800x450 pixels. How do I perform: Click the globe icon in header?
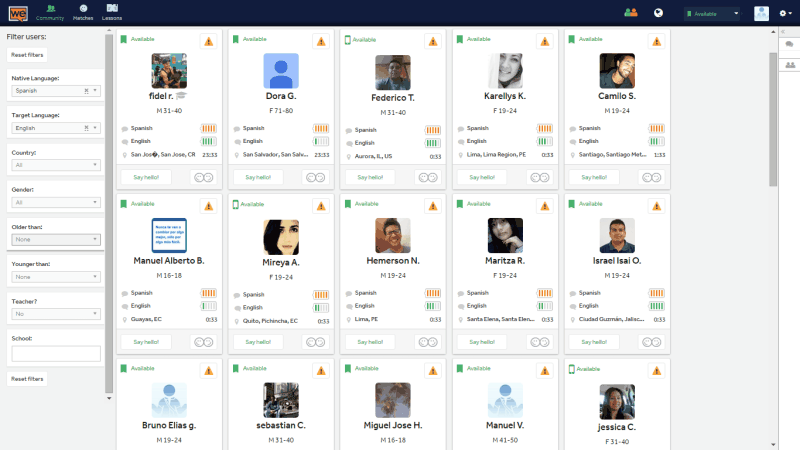(x=658, y=13)
